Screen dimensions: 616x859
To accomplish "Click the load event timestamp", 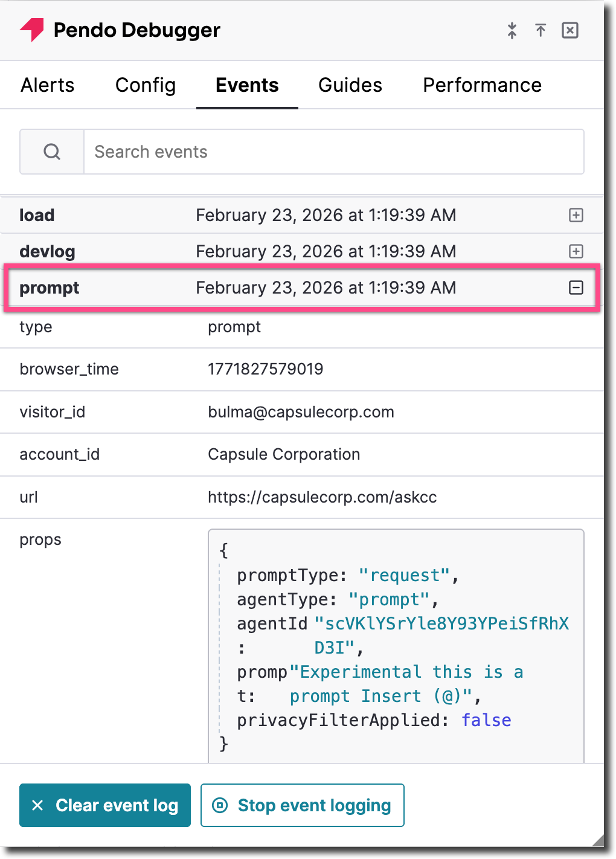I will pos(326,215).
